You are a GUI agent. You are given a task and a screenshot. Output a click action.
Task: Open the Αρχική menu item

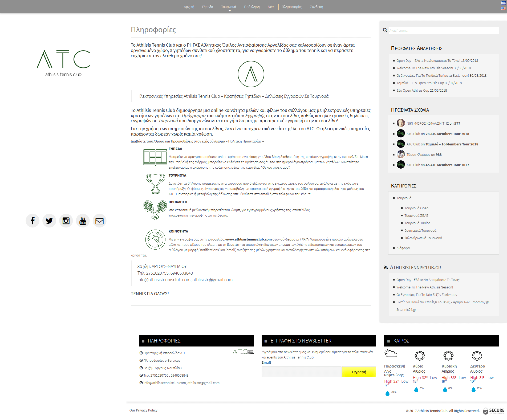(189, 7)
